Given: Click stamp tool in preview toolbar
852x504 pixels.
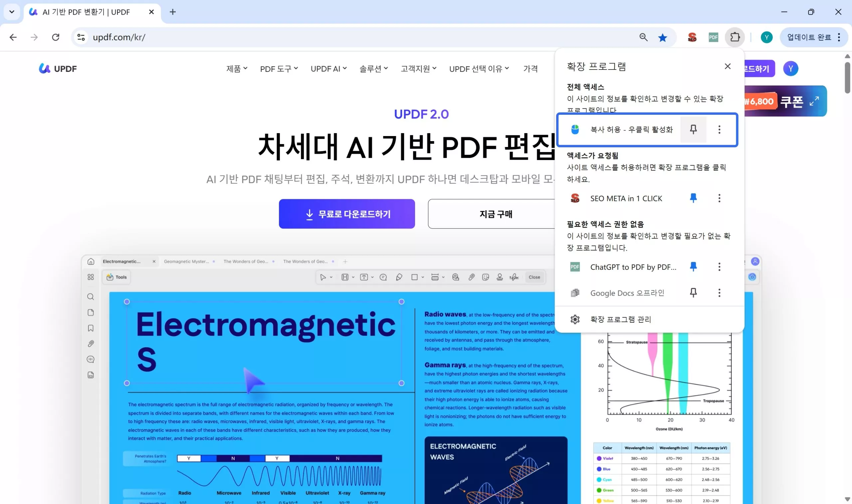Looking at the screenshot, I should 500,277.
